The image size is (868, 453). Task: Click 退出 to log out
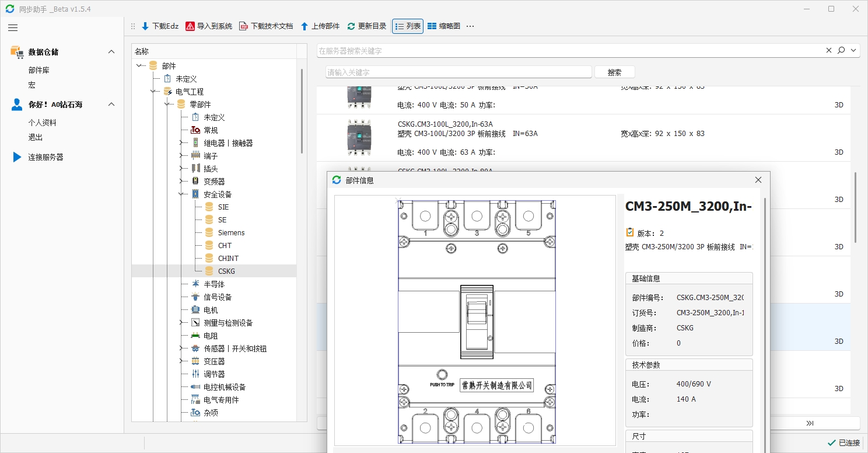[36, 137]
